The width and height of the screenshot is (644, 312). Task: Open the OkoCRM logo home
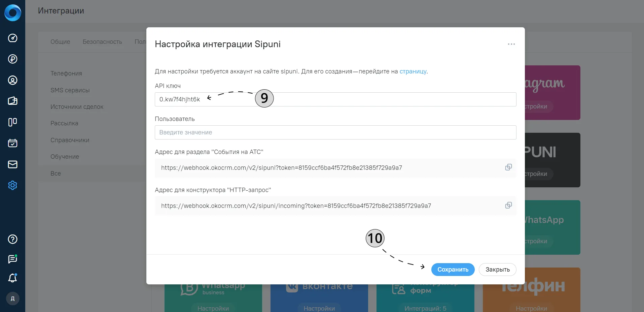(x=12, y=13)
